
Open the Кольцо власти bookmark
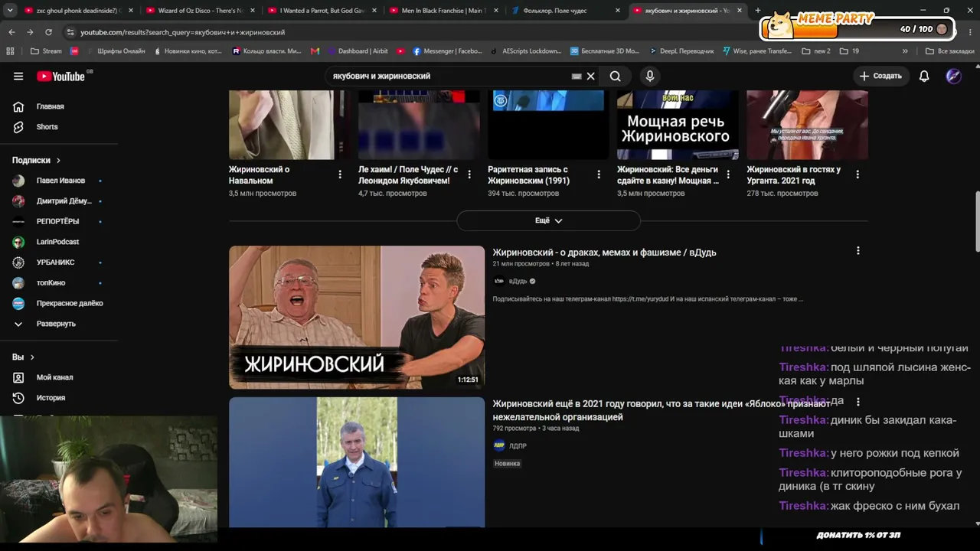[x=266, y=51]
